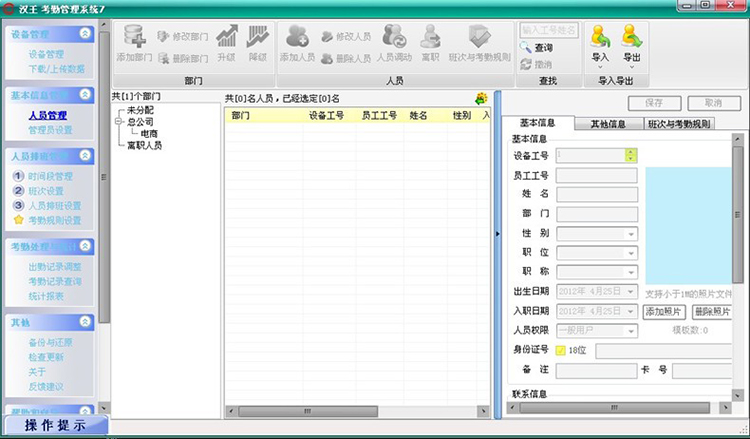Open Check for Updates (检查更新) link
The height and width of the screenshot is (439, 750).
coord(46,357)
